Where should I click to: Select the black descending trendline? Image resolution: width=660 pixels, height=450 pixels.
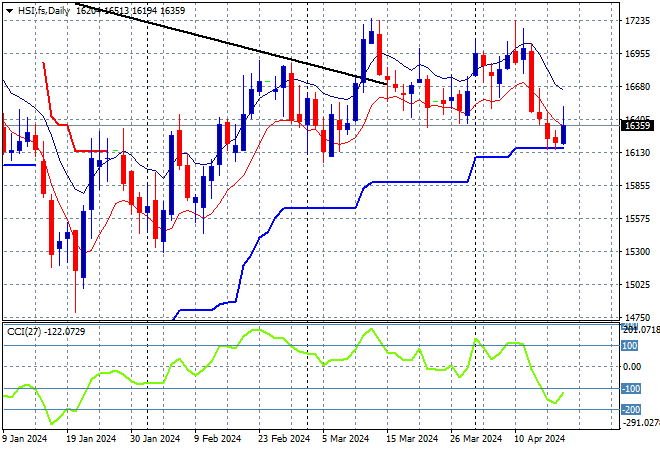[x=231, y=44]
